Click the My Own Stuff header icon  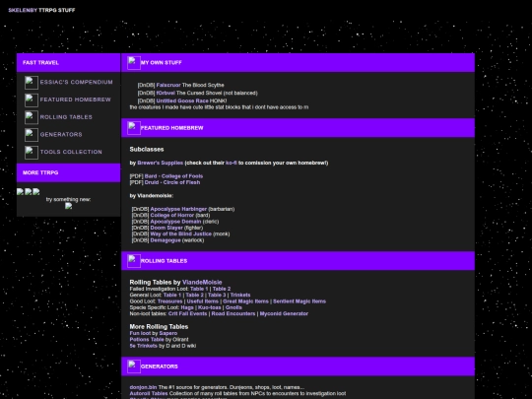[134, 63]
